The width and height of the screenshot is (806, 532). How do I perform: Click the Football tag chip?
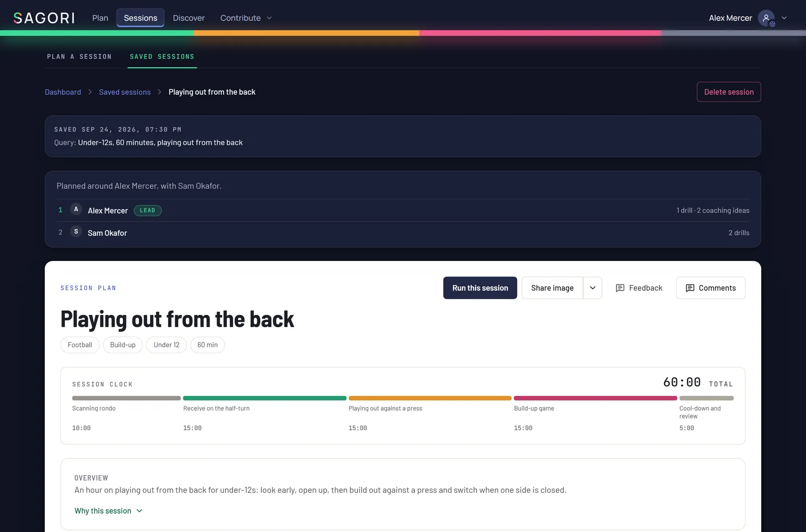80,345
